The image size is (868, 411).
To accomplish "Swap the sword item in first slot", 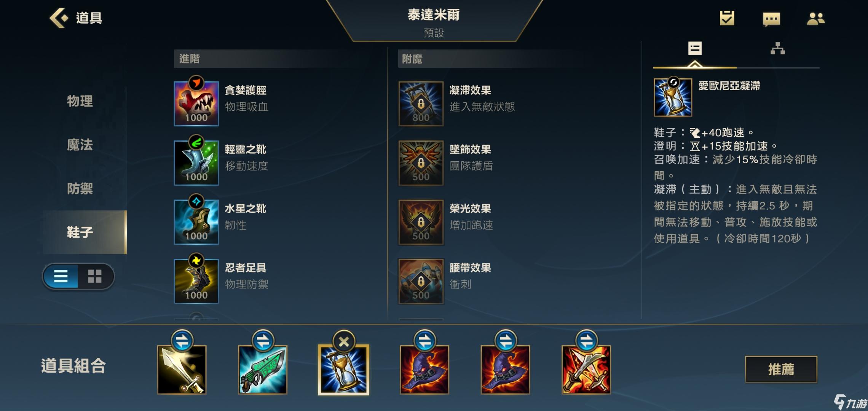I will pyautogui.click(x=182, y=341).
